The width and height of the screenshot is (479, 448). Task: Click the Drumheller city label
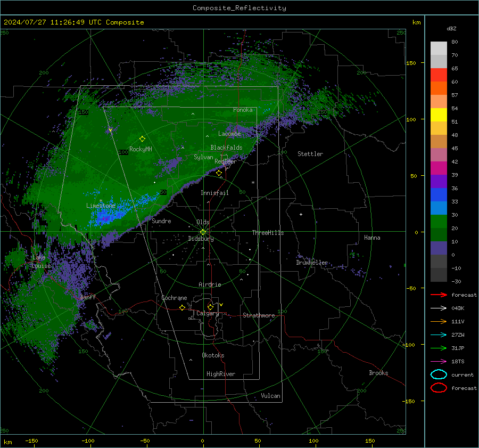(312, 263)
